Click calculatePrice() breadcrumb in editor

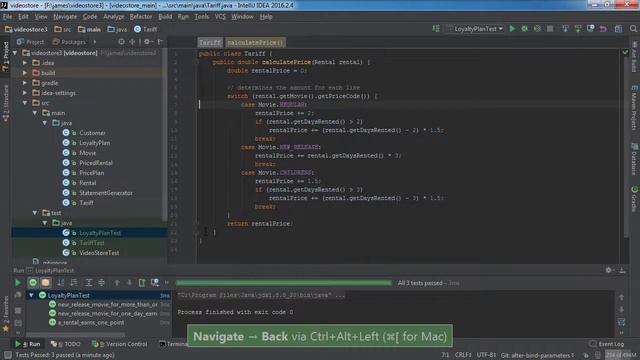pos(255,42)
